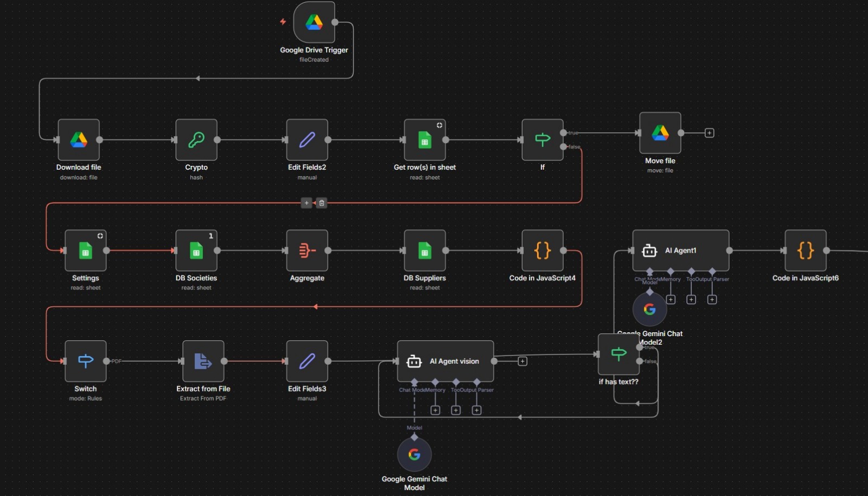
Task: Select the Get row(s) in sheet node
Action: coord(425,140)
